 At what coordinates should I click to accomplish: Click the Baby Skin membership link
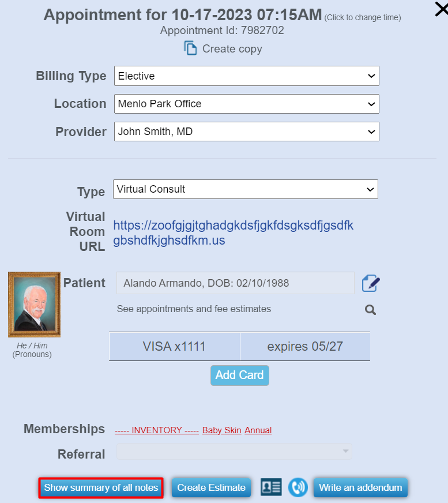tap(221, 430)
